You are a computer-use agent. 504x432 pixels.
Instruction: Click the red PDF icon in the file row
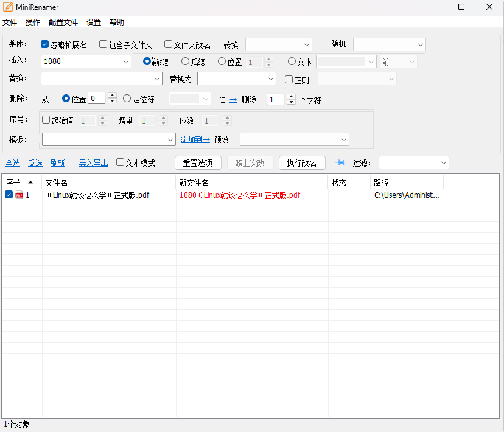(x=19, y=195)
